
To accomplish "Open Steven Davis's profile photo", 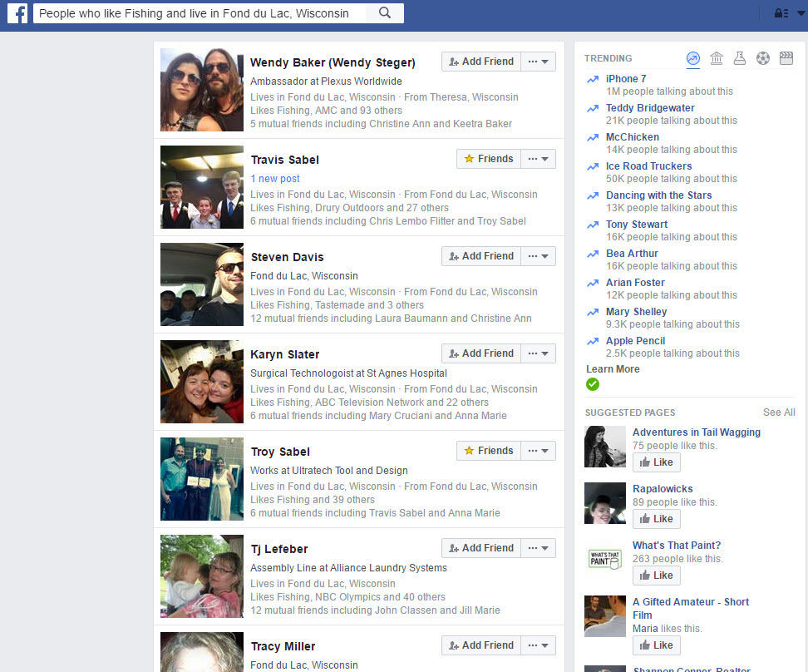I will point(202,284).
